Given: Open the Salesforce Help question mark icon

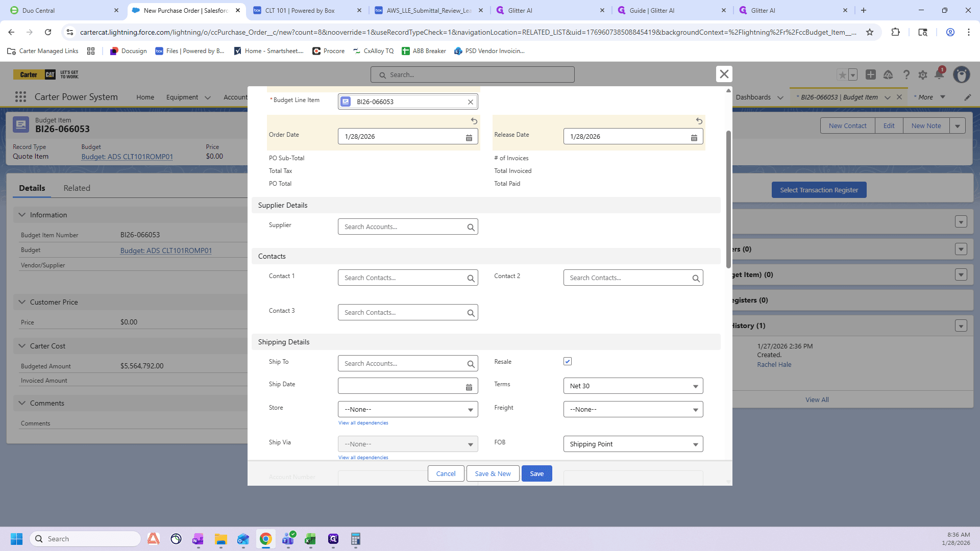Looking at the screenshot, I should point(906,74).
